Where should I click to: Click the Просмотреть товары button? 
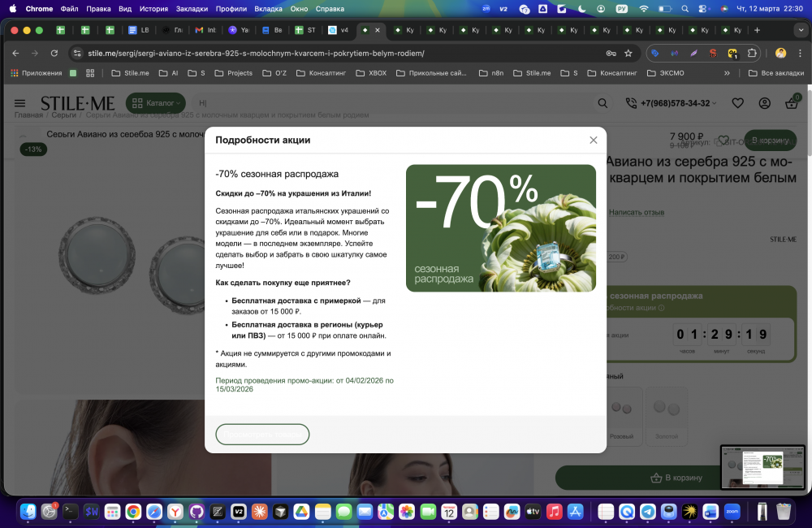tap(262, 434)
